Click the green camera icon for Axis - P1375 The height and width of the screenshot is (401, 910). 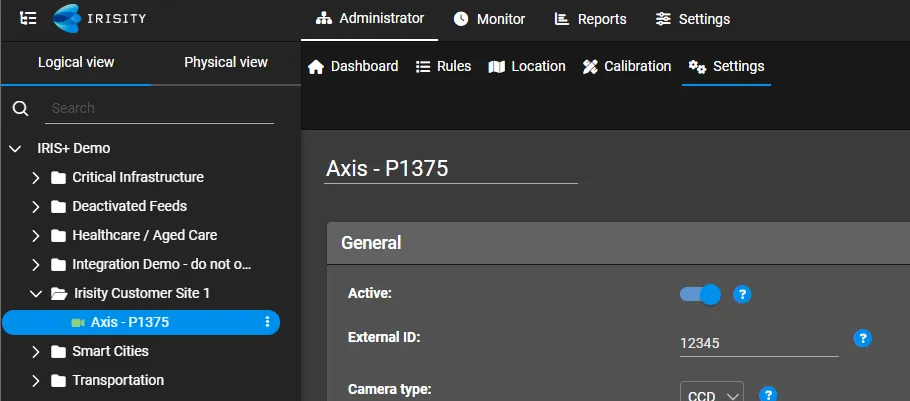[x=78, y=323]
